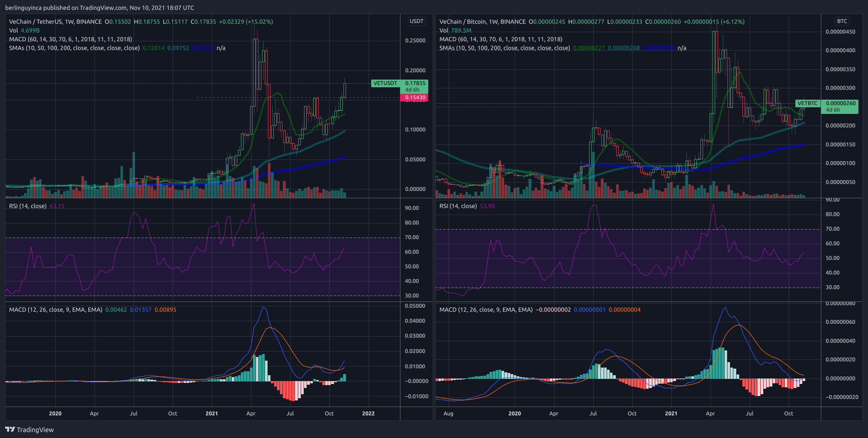Image resolution: width=868 pixels, height=438 pixels.
Task: Click high price H0.00000277 on right chart
Action: coord(586,22)
